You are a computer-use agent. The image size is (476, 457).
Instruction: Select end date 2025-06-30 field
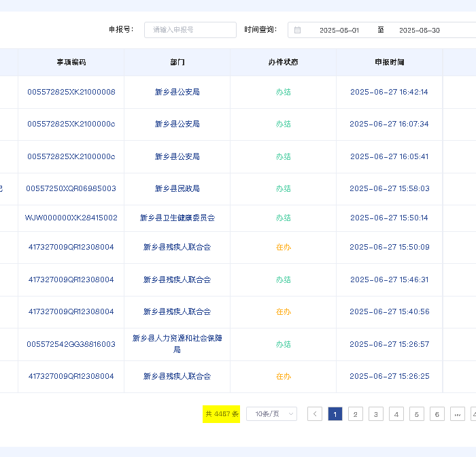pyautogui.click(x=420, y=30)
